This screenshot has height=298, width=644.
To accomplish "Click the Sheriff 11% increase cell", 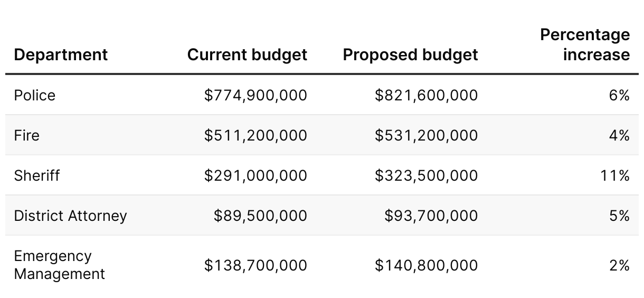I will pos(615,175).
